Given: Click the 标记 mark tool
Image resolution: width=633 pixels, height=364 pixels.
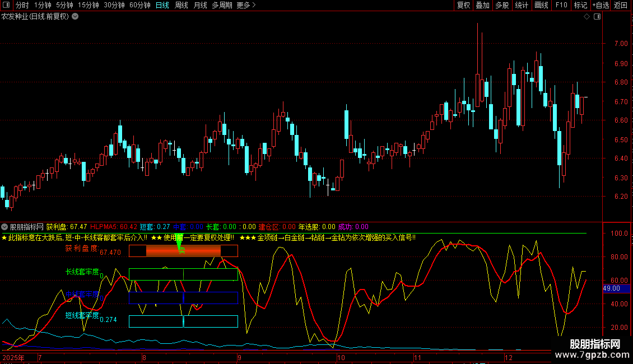Looking at the screenshot, I should pos(580,5).
